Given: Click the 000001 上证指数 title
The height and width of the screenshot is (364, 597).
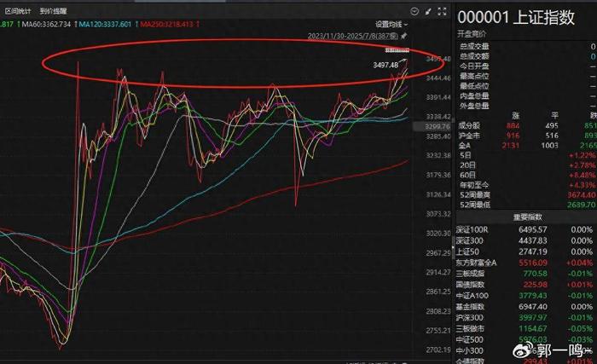Looking at the screenshot, I should (x=516, y=17).
